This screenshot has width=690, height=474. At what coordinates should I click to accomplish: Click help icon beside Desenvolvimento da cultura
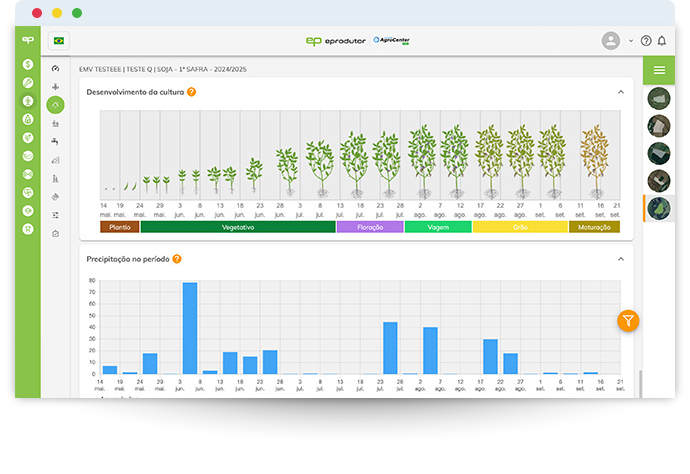point(191,92)
